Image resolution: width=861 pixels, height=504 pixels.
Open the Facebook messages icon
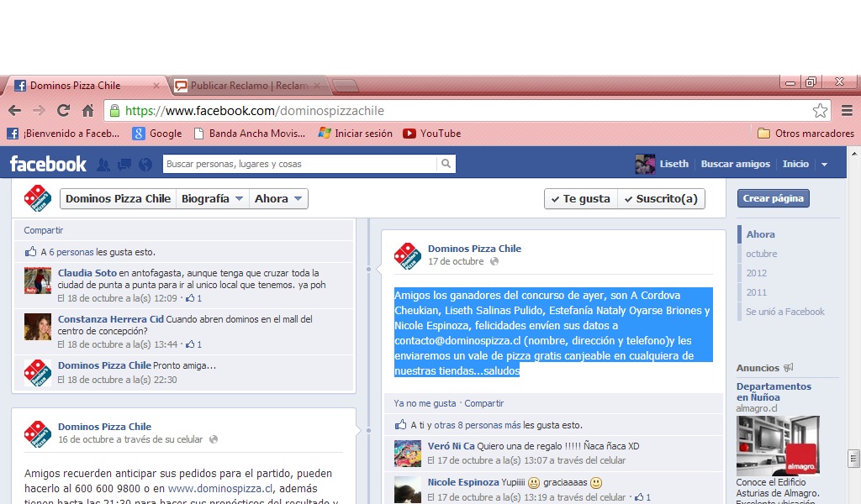point(124,165)
